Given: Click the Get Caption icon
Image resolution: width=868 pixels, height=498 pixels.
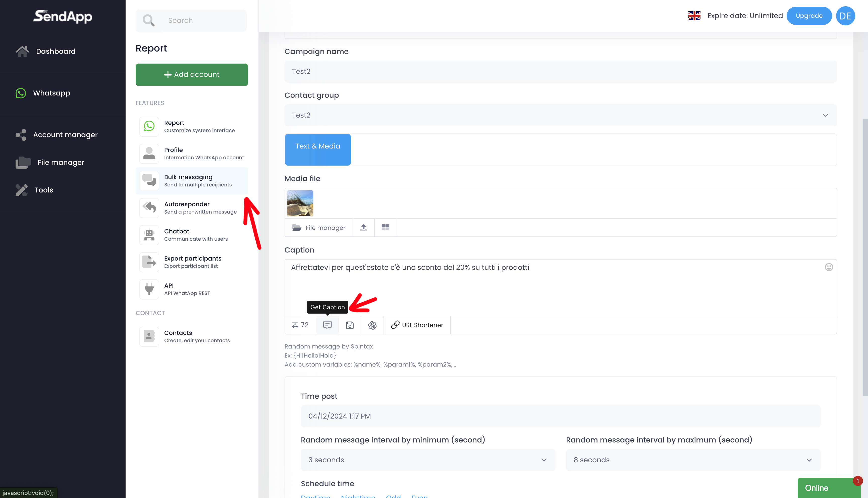Looking at the screenshot, I should coord(327,325).
